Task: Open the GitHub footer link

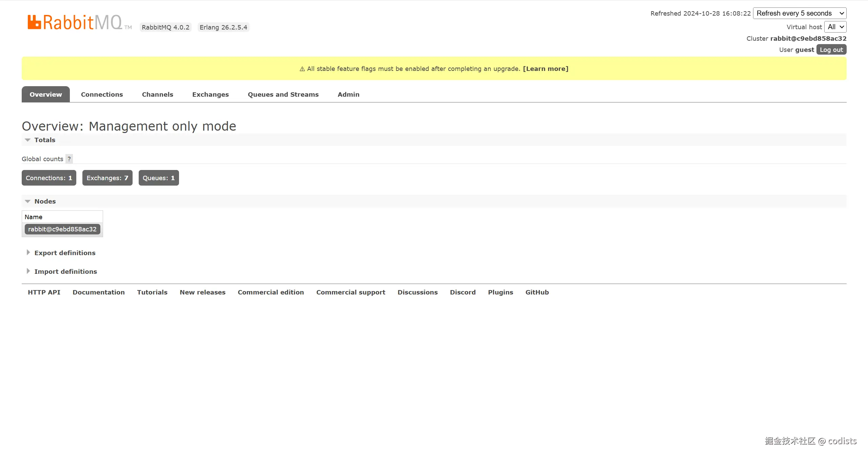Action: tap(537, 292)
